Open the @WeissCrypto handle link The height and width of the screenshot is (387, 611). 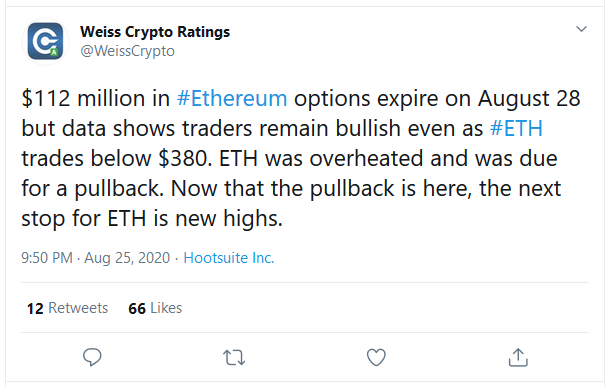click(127, 51)
